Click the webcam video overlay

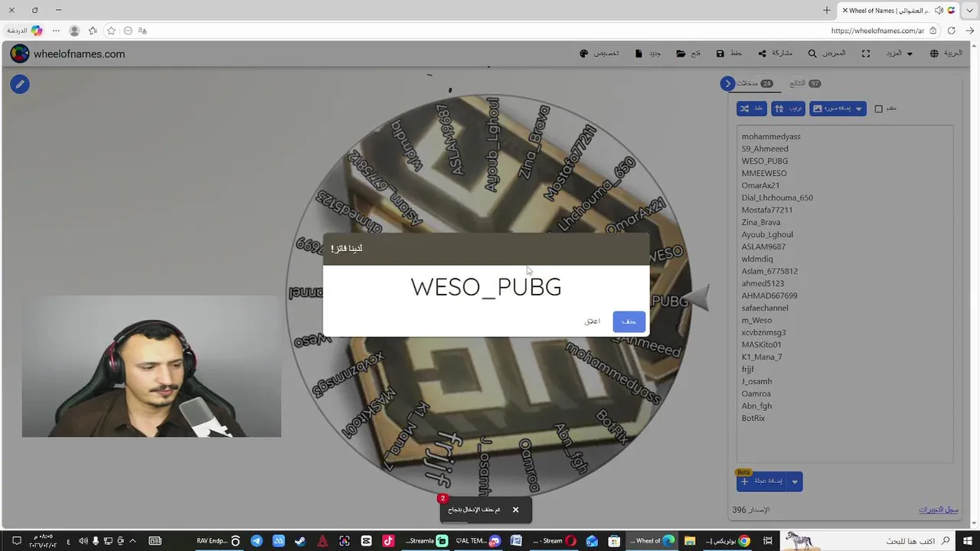[x=152, y=367]
